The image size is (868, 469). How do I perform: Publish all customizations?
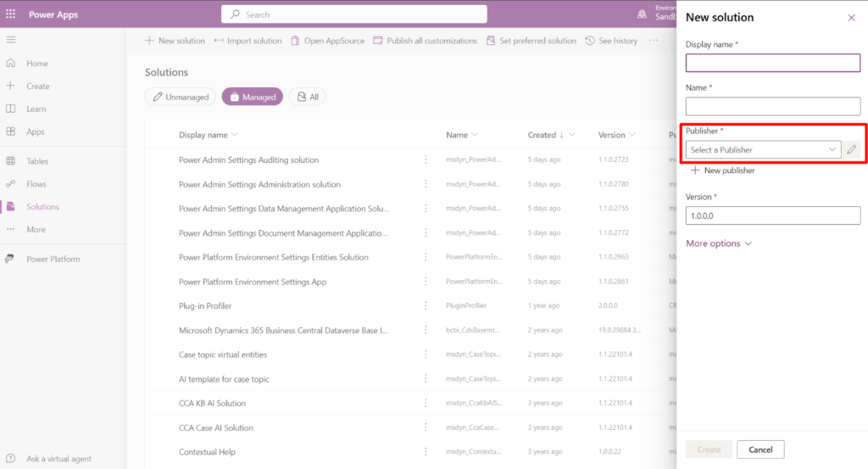(x=426, y=41)
